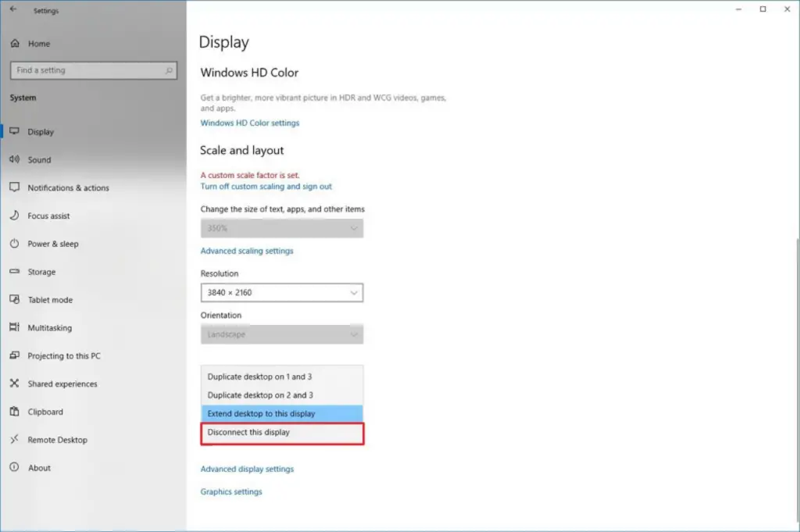This screenshot has height=532, width=800.
Task: Click the Display monitor icon
Action: (14, 131)
